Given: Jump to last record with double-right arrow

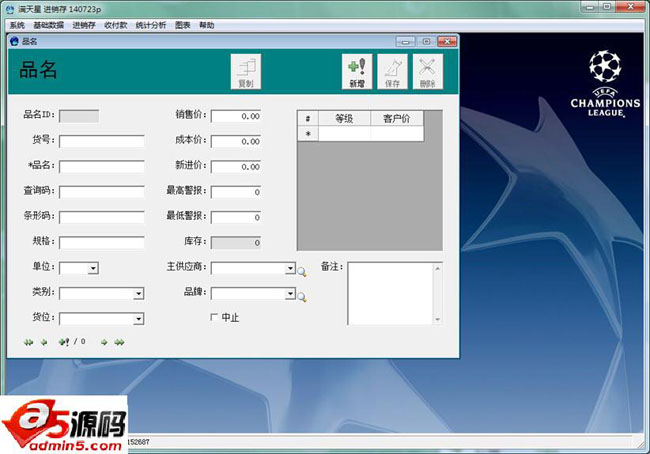Looking at the screenshot, I should [x=119, y=342].
